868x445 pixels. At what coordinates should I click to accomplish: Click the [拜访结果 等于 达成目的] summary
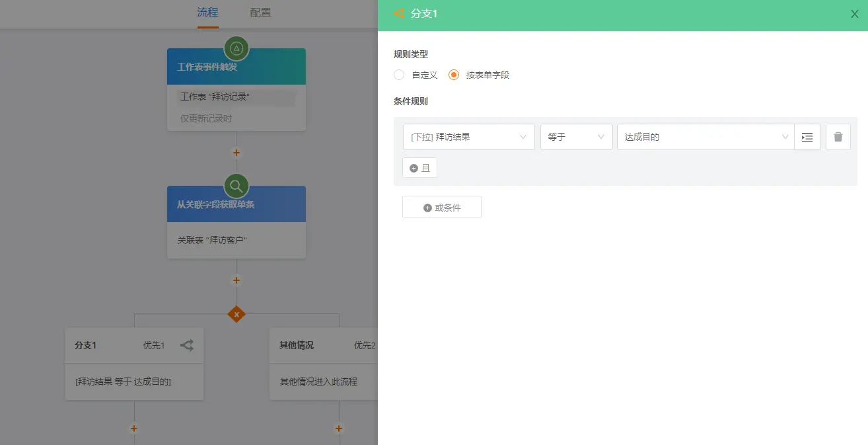[124, 382]
